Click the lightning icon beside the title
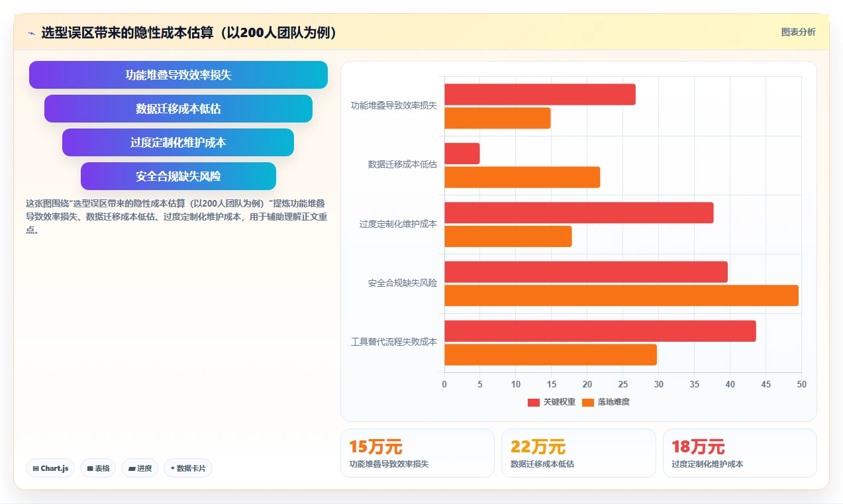The image size is (843, 504). [31, 33]
